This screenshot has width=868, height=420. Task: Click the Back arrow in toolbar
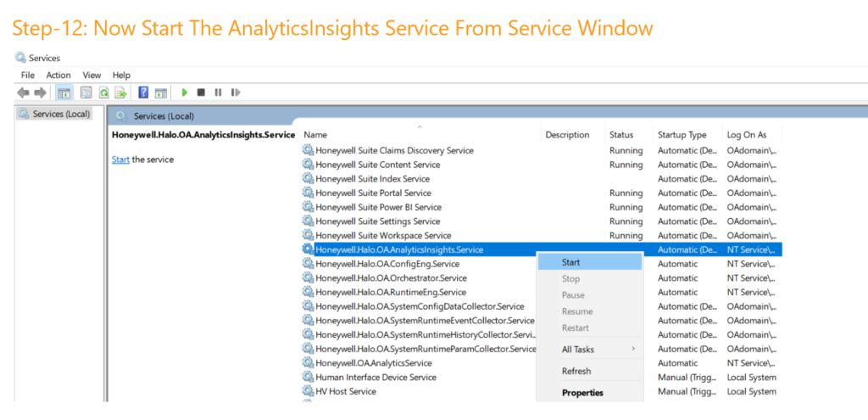click(x=24, y=92)
